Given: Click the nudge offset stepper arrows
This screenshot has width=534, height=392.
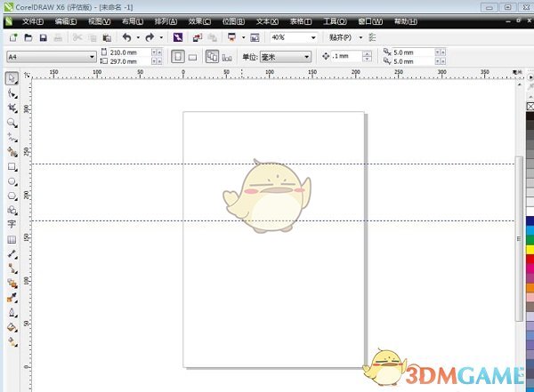Looking at the screenshot, I should coord(367,56).
